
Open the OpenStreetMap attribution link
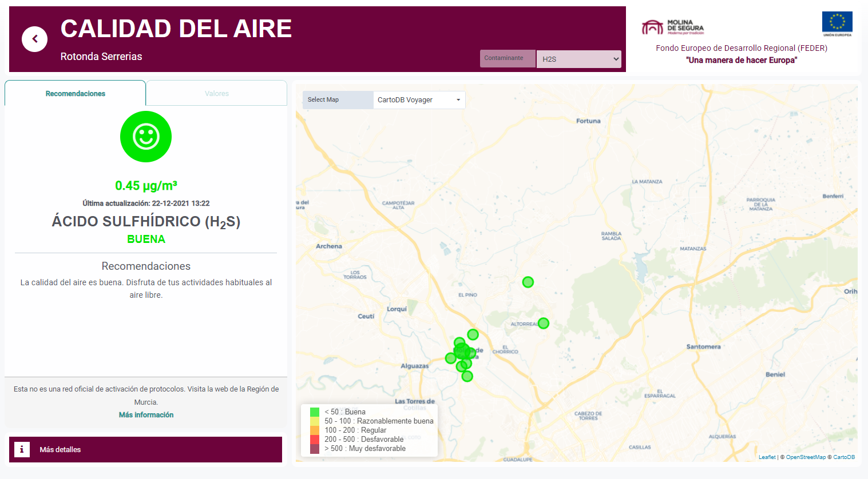(x=806, y=457)
